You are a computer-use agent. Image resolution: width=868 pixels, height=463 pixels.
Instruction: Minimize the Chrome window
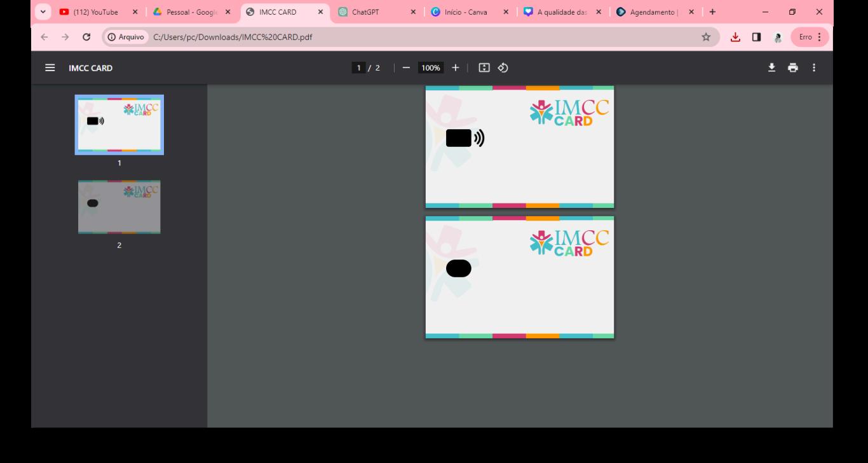point(764,12)
